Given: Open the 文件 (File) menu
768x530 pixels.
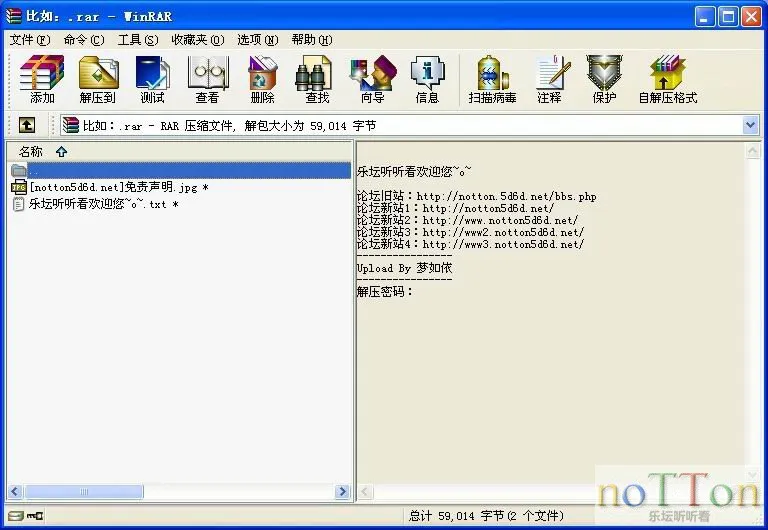Looking at the screenshot, I should coord(29,40).
